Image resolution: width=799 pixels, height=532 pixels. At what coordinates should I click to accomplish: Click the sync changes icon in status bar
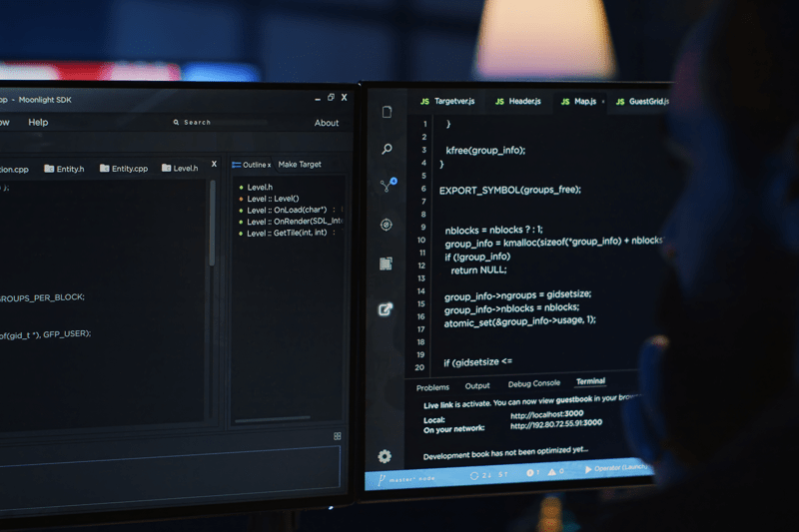coord(474,475)
